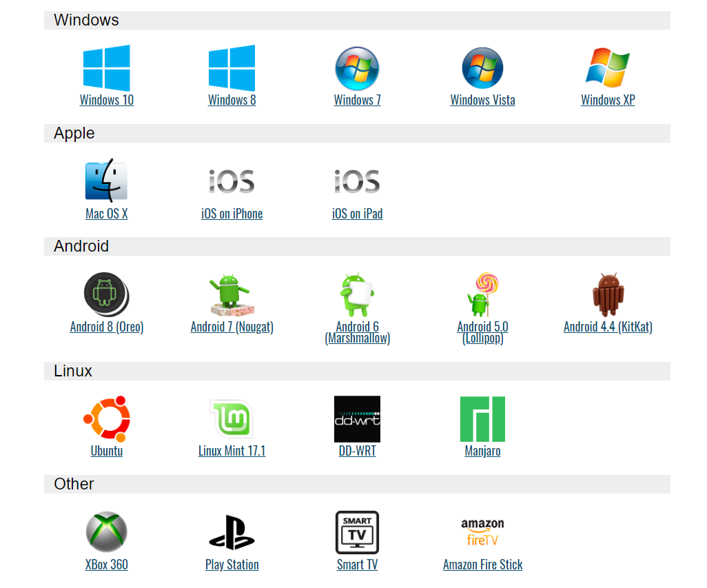
Task: Click the Xbox 360 sphere icon
Action: (x=106, y=532)
